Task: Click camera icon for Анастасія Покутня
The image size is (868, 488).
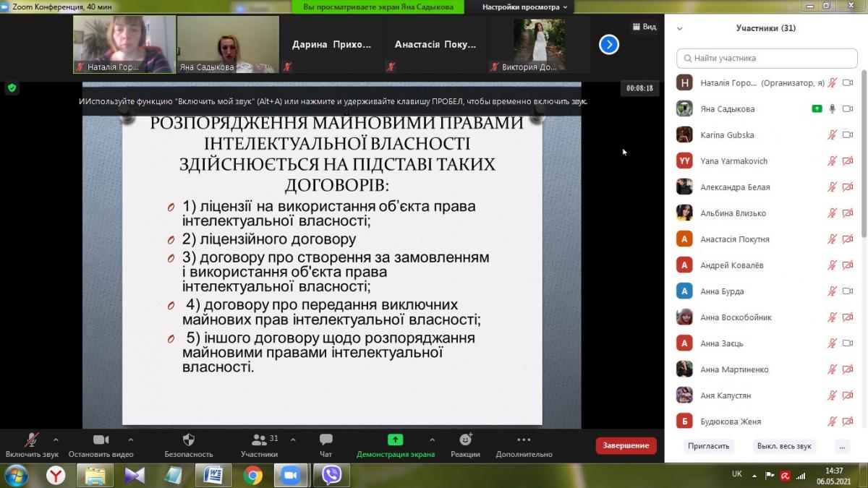Action: pyautogui.click(x=848, y=239)
